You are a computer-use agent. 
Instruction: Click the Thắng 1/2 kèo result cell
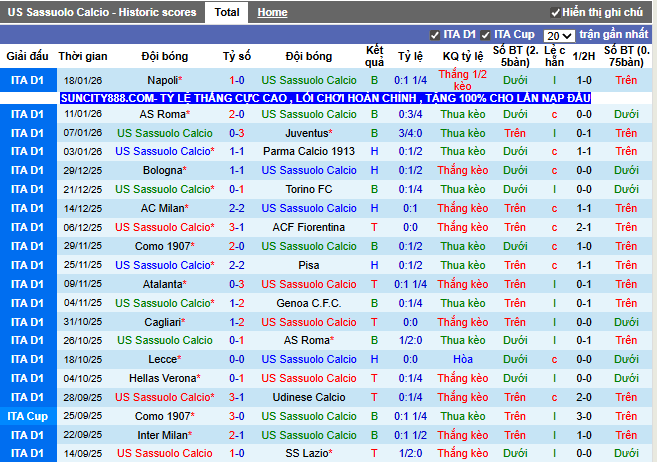[x=463, y=80]
